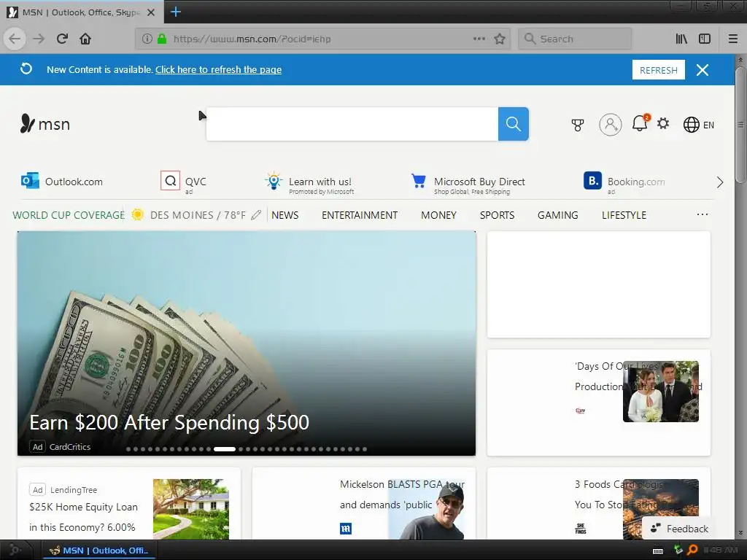747x560 pixels.
Task: Open WORLD CUP COVERAGE section
Action: [69, 215]
